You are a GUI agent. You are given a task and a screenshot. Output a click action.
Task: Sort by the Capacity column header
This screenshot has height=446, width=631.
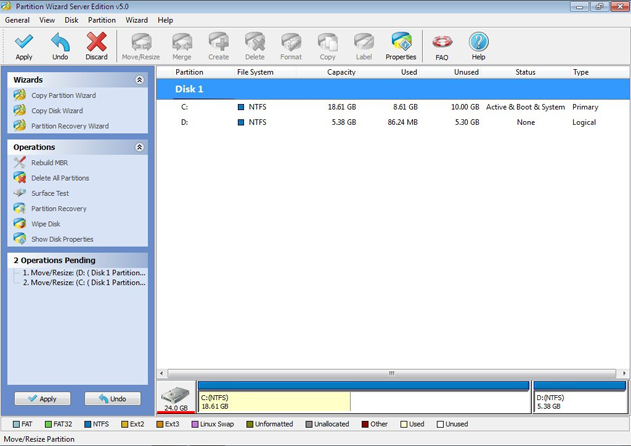tap(341, 73)
